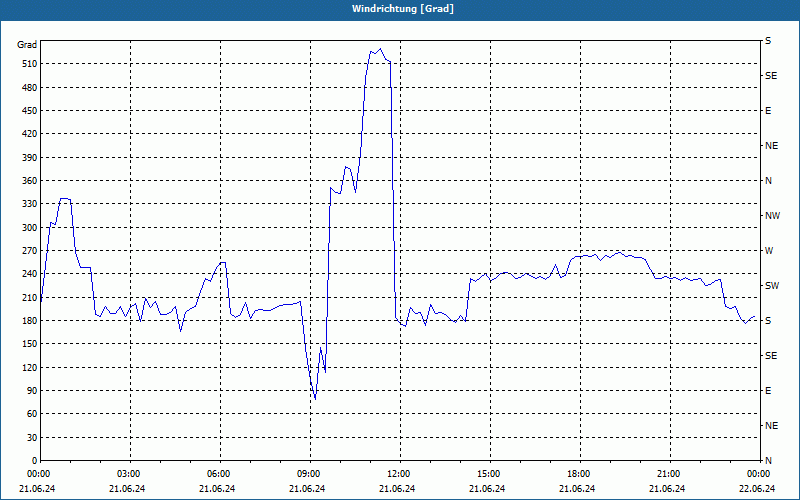The width and height of the screenshot is (800, 500).
Task: Select the SE compass label at the 120 gridline
Action: pos(771,356)
